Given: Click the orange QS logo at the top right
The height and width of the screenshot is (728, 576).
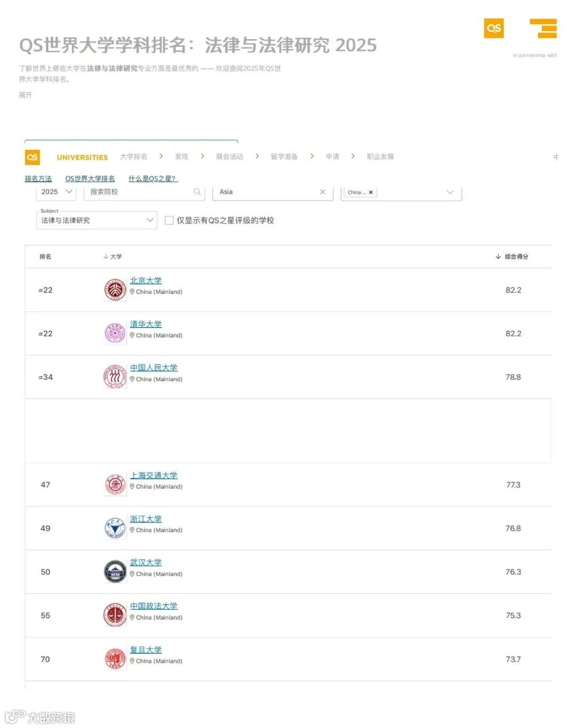Looking at the screenshot, I should 494,28.
